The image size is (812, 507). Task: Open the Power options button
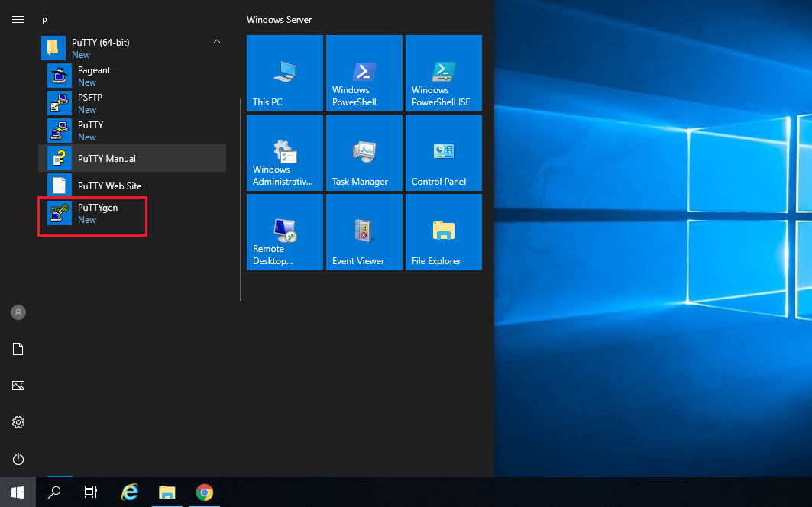click(18, 459)
